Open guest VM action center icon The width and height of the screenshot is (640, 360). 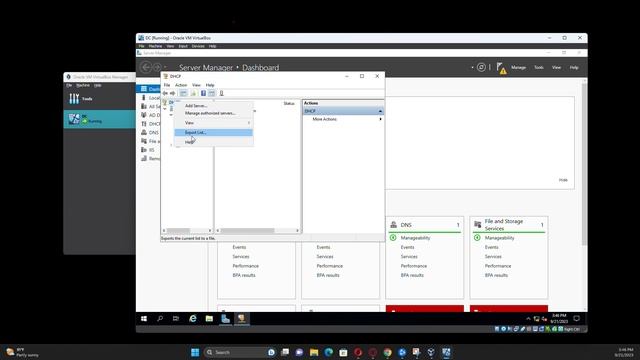click(x=576, y=318)
